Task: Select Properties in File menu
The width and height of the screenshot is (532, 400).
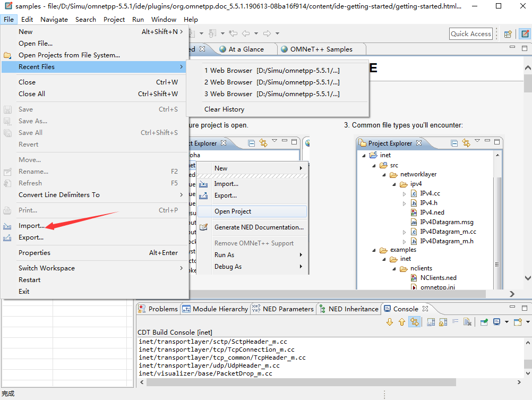Action: (95, 253)
